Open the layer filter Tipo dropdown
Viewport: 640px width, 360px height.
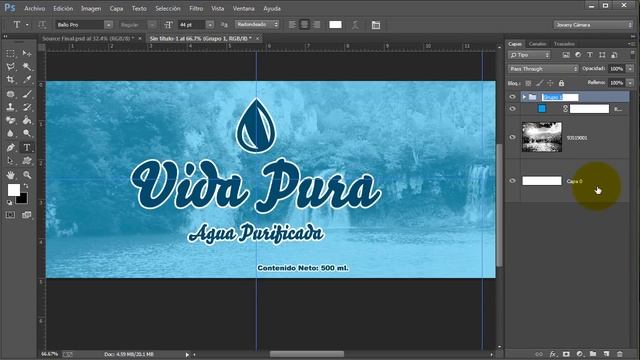coord(529,55)
